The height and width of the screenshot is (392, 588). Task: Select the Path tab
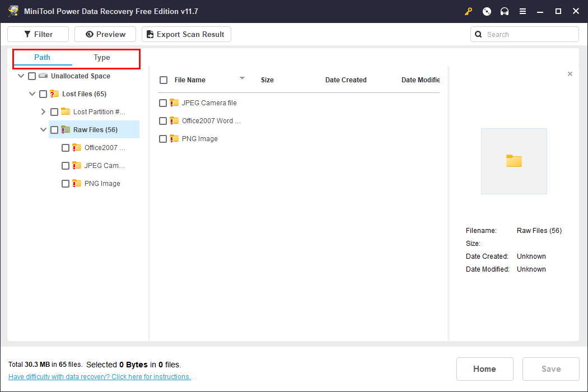click(x=43, y=57)
